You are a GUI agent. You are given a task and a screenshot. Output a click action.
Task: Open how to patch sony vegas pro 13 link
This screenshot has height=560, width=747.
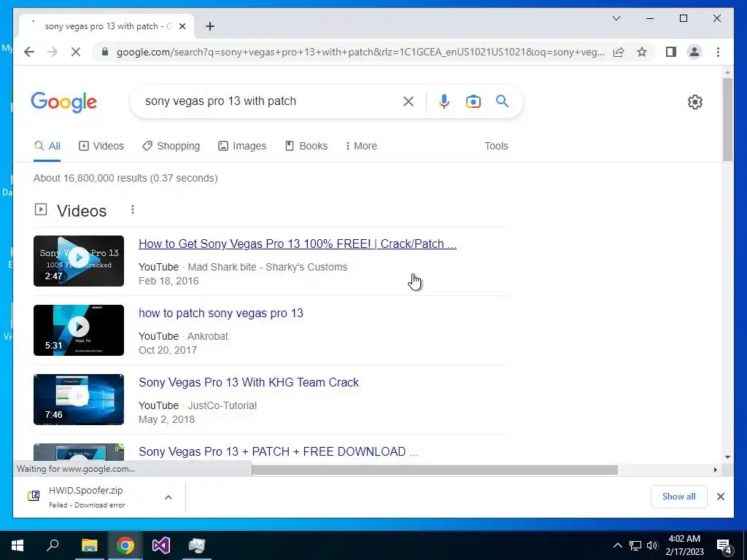tap(220, 314)
